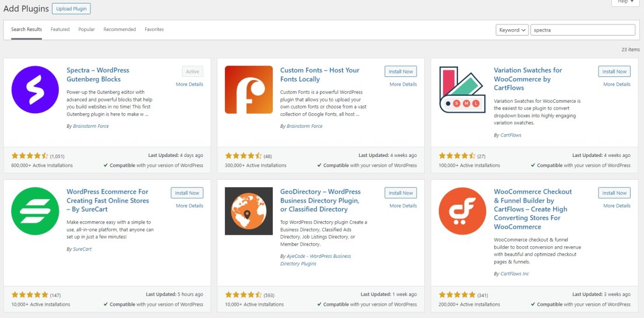
Task: View More Details for Variation Swatches
Action: [617, 84]
